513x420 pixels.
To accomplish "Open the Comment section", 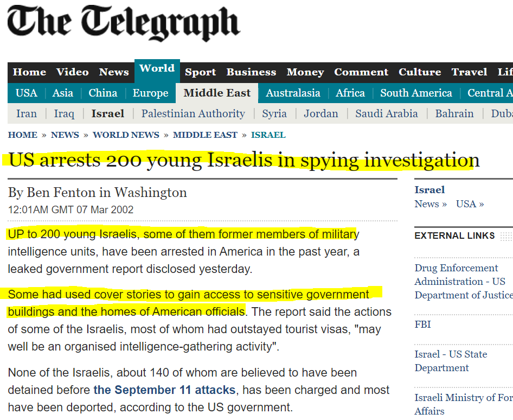I will coord(361,72).
